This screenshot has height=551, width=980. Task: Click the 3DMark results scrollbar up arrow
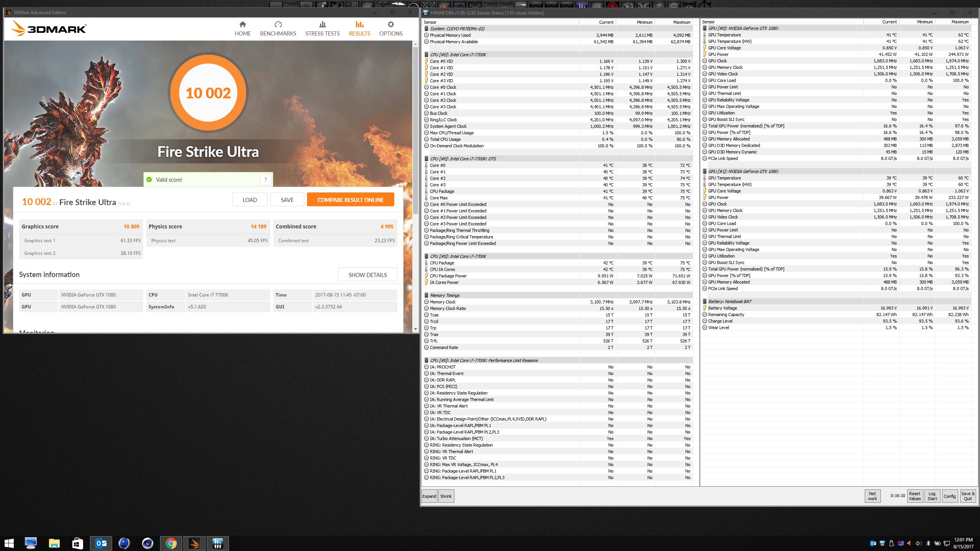[x=415, y=44]
